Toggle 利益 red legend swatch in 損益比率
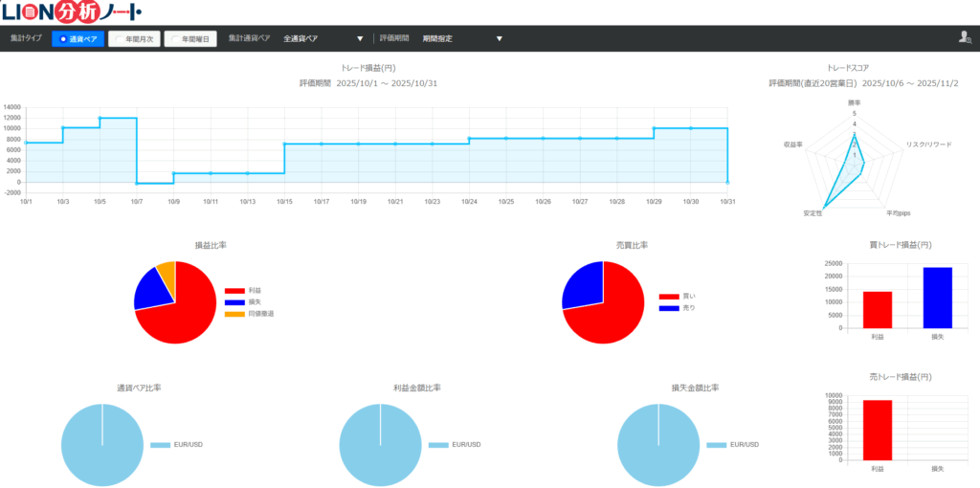 tap(234, 291)
